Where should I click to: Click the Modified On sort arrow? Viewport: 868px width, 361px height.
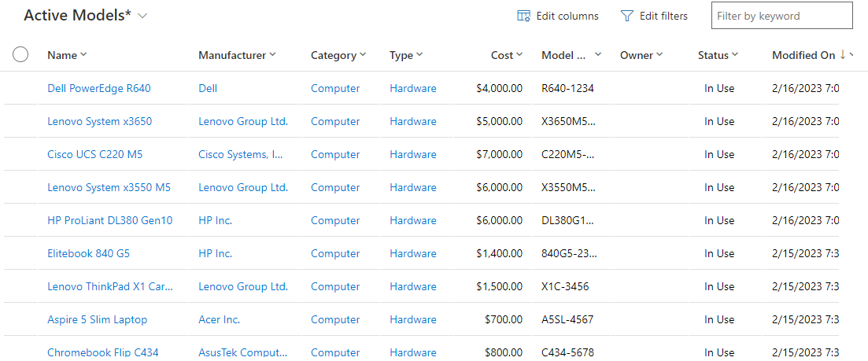pos(843,54)
